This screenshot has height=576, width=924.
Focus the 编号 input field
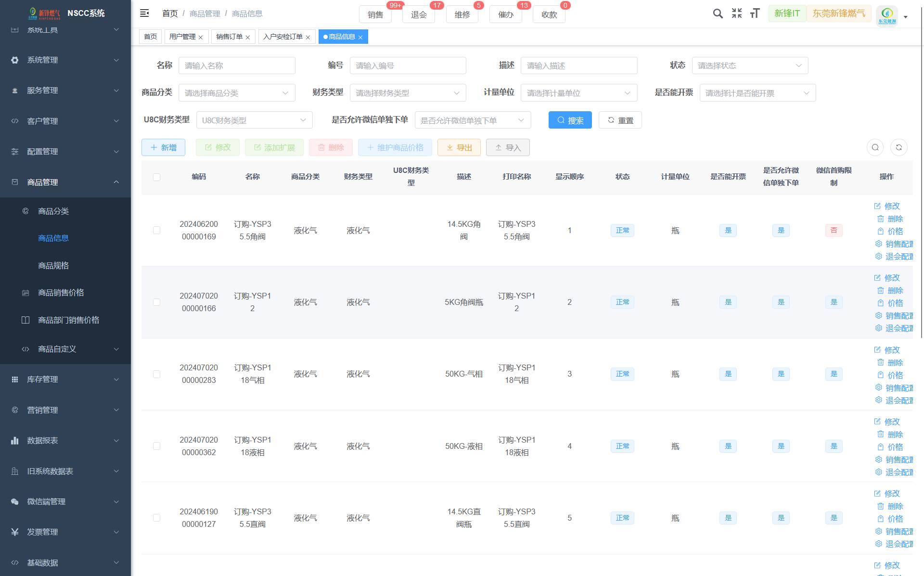coord(408,65)
